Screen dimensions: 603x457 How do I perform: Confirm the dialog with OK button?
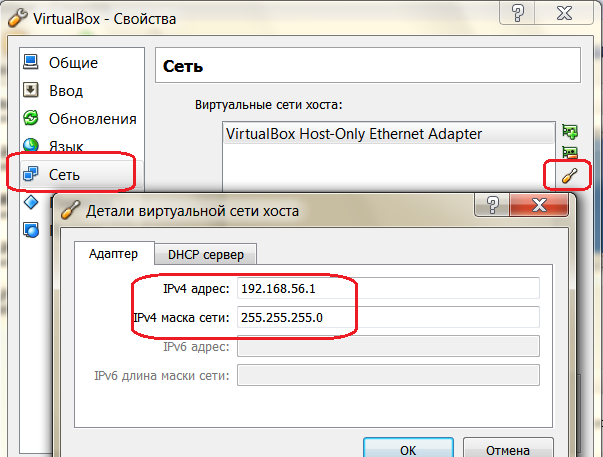[408, 449]
